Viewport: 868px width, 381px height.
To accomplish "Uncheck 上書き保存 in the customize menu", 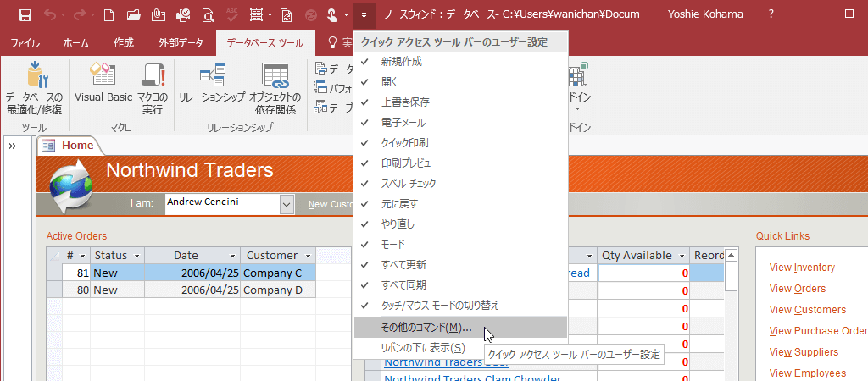I will tap(460, 102).
